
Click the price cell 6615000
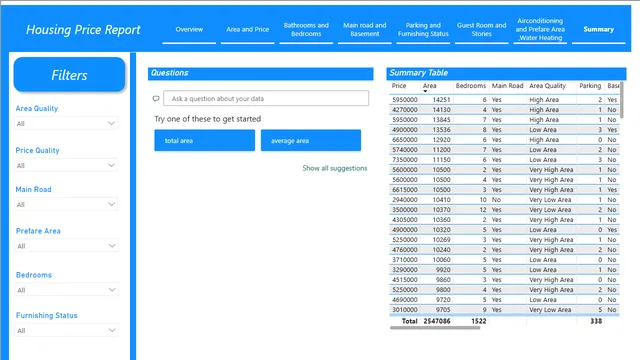[404, 190]
